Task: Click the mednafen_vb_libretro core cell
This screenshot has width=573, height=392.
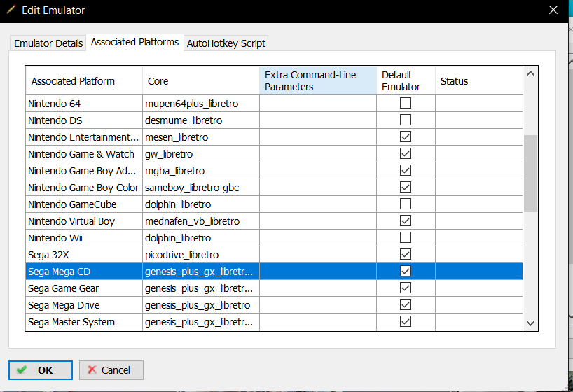Action: 200,221
